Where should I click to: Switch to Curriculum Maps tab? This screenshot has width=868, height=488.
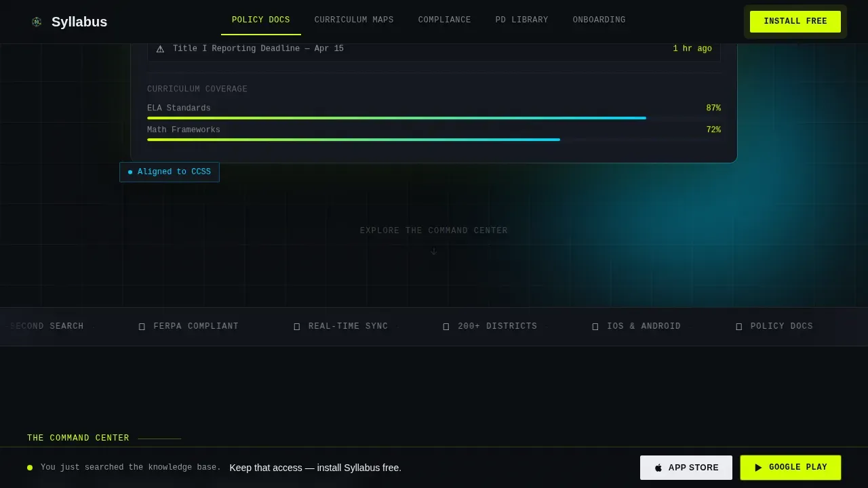tap(354, 20)
